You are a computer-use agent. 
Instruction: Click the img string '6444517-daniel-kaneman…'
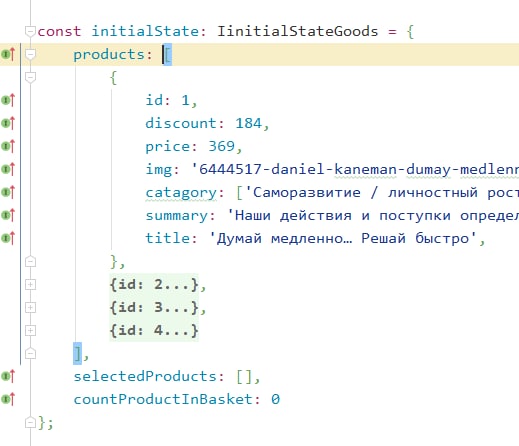pos(355,169)
